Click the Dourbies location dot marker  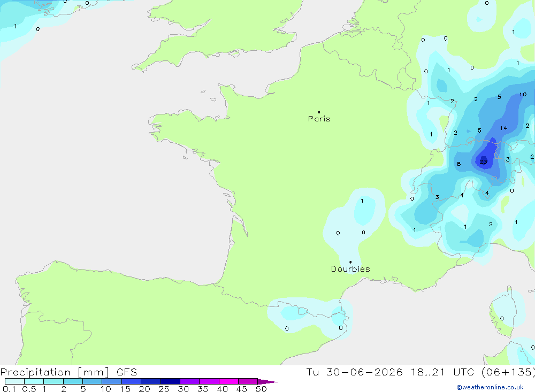[350, 262]
